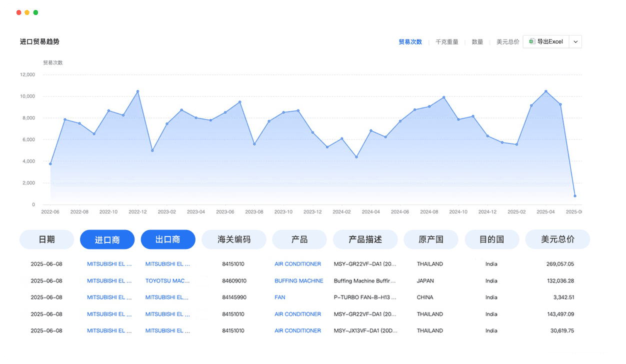Click the 2022-12 peak point on the chart

(137, 90)
